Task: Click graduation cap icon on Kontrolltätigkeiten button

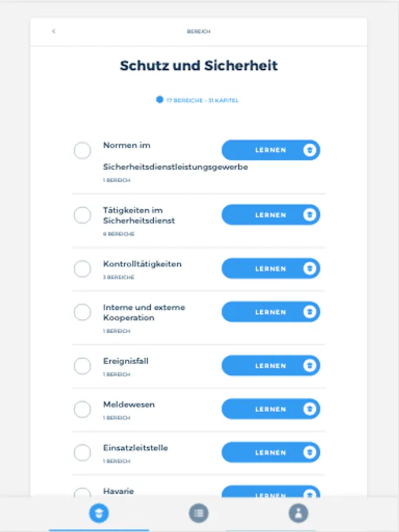Action: pos(309,269)
